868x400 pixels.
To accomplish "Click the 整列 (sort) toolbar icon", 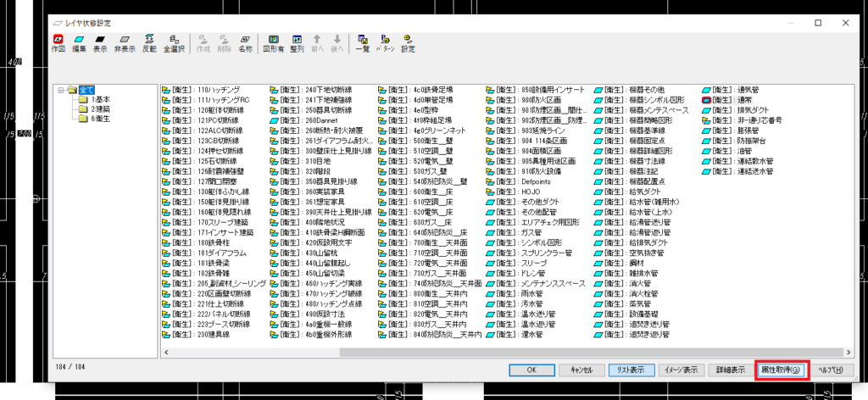I will (297, 42).
